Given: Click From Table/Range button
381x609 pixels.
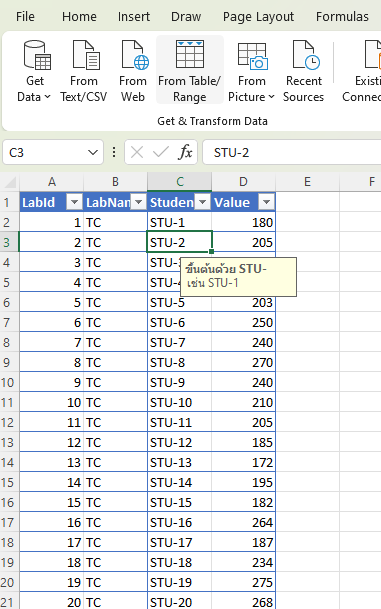Looking at the screenshot, I should pyautogui.click(x=190, y=71).
